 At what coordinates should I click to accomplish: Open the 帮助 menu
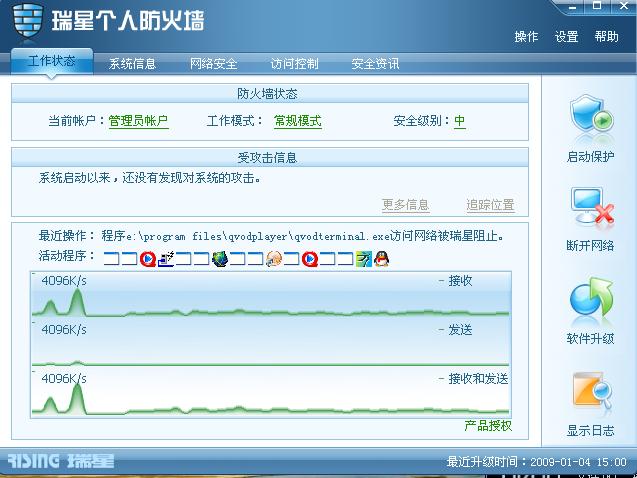tap(607, 37)
